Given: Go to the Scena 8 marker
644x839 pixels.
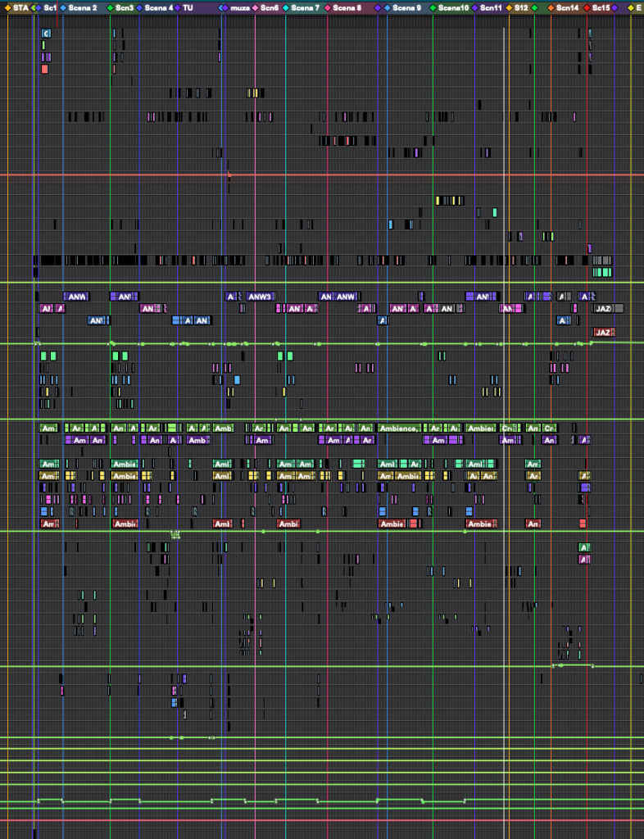Looking at the screenshot, I should click(347, 7).
